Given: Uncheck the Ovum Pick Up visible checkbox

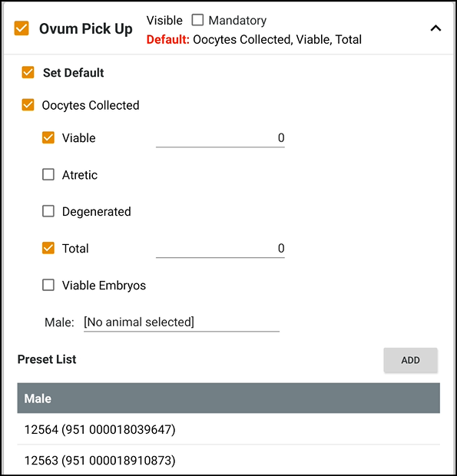Looking at the screenshot, I should click(22, 28).
